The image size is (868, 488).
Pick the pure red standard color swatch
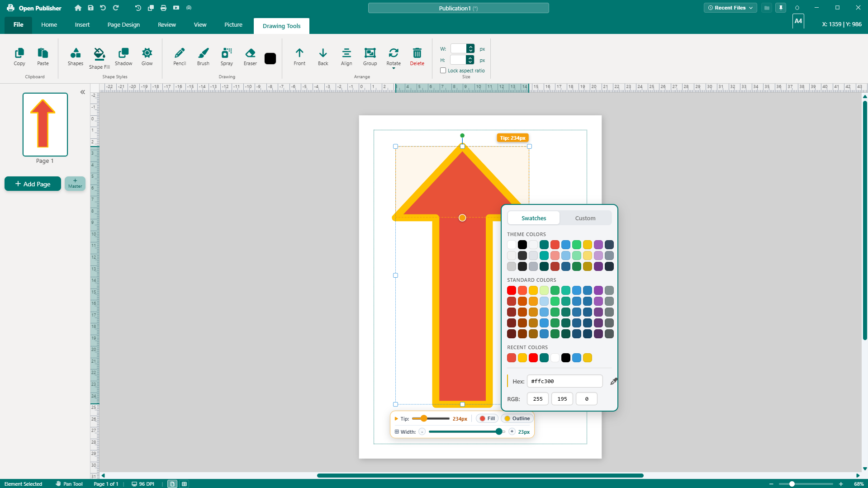512,290
